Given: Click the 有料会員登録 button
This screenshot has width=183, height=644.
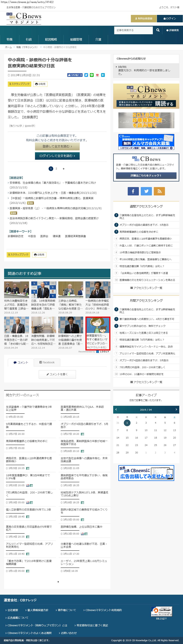Looking at the screenshot, I should pos(144,18).
